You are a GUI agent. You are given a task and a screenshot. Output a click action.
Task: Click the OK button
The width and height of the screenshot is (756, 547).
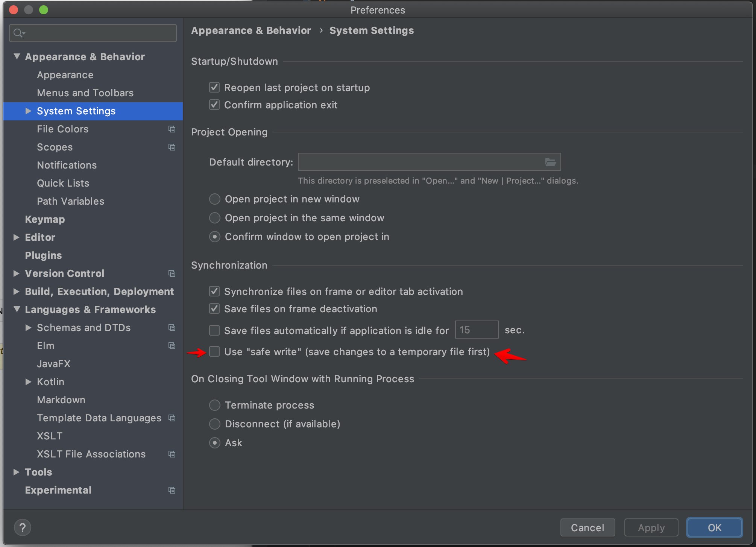point(714,527)
